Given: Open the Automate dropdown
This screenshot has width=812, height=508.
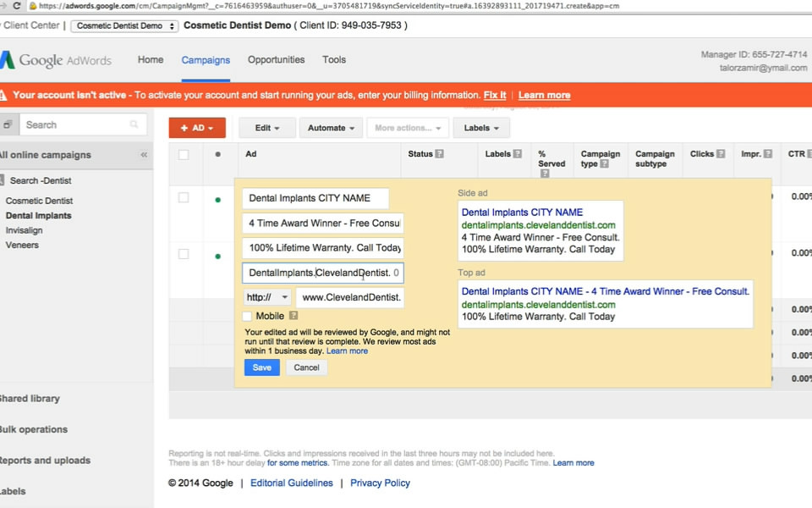Looking at the screenshot, I should coord(331,128).
